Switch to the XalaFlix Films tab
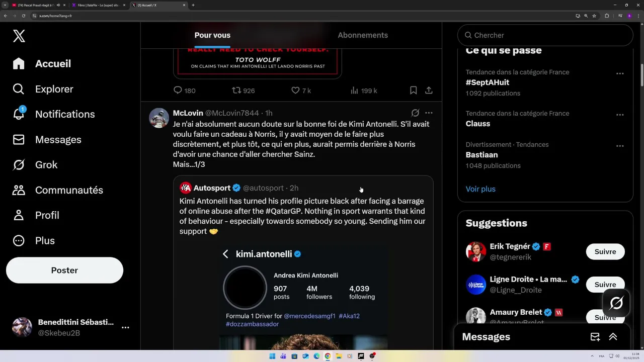The image size is (644, 362). pos(98,5)
